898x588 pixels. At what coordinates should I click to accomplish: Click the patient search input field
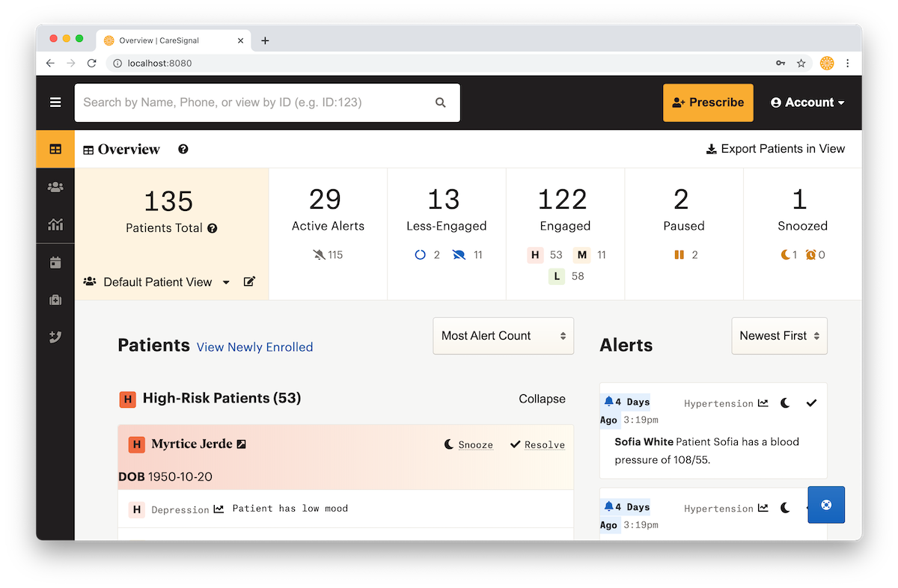[267, 102]
